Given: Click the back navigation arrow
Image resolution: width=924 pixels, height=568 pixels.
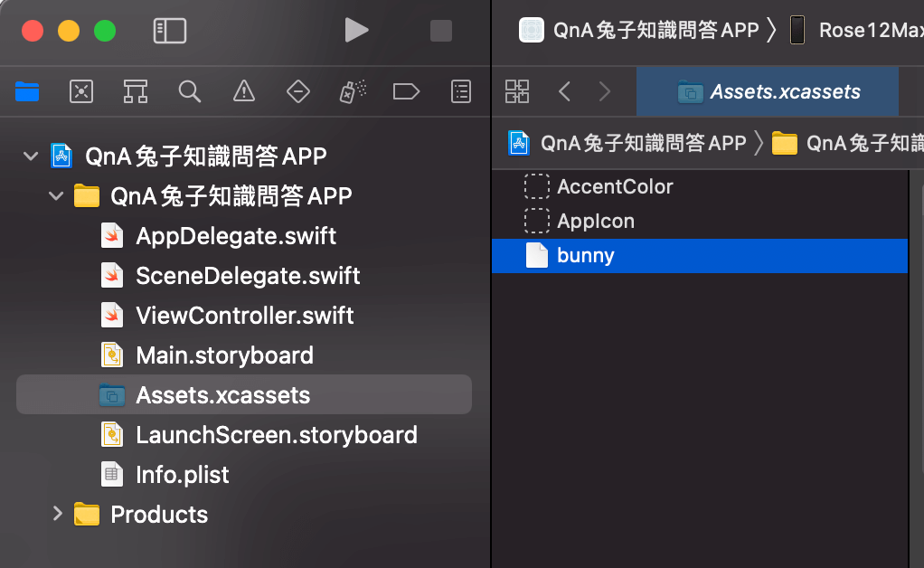Looking at the screenshot, I should coord(563,90).
